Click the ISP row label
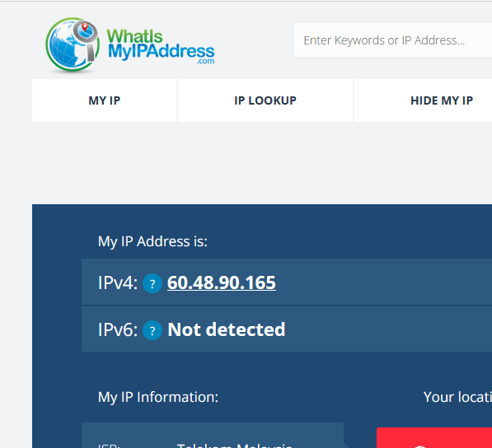Viewport: 492px width, 448px height. [109, 446]
